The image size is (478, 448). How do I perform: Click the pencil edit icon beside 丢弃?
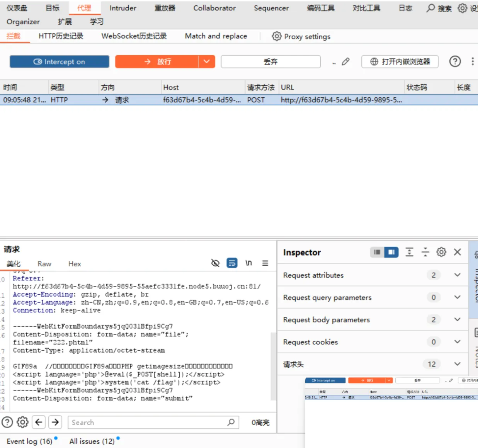[345, 61]
